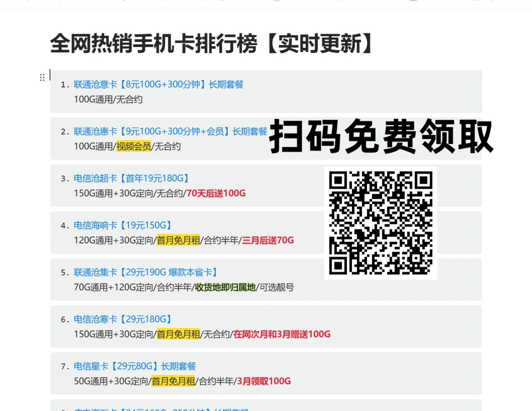The width and height of the screenshot is (532, 411).
Task: Open the 联通沧意卡【8元100G+300分钟】 link
Action: click(158, 84)
